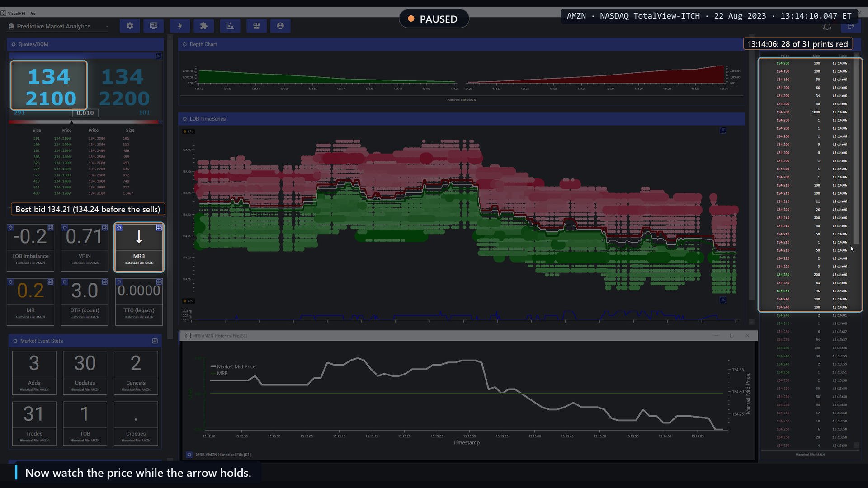The width and height of the screenshot is (868, 488).
Task: Maximize the MRB AMZN-Historical File window
Action: click(731, 335)
